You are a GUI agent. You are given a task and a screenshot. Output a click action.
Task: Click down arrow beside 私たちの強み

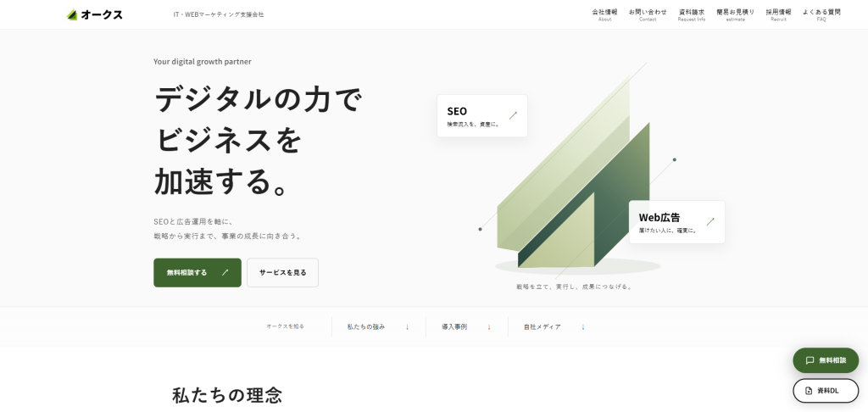pos(408,326)
